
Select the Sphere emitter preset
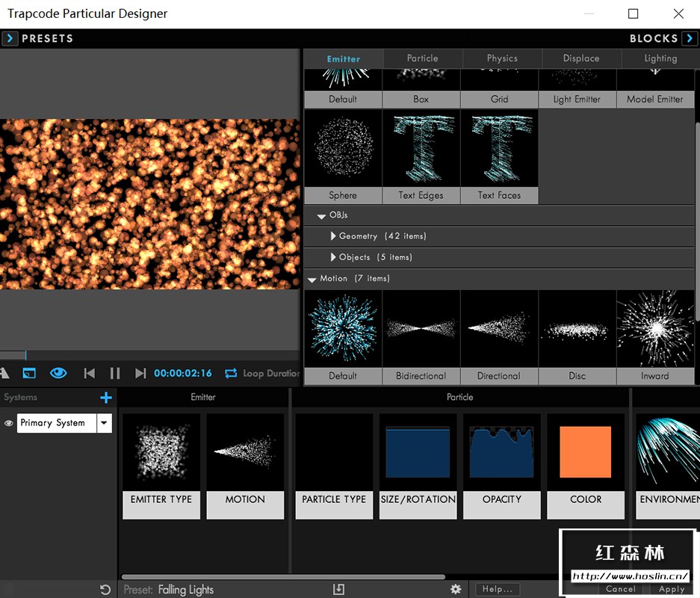click(342, 149)
